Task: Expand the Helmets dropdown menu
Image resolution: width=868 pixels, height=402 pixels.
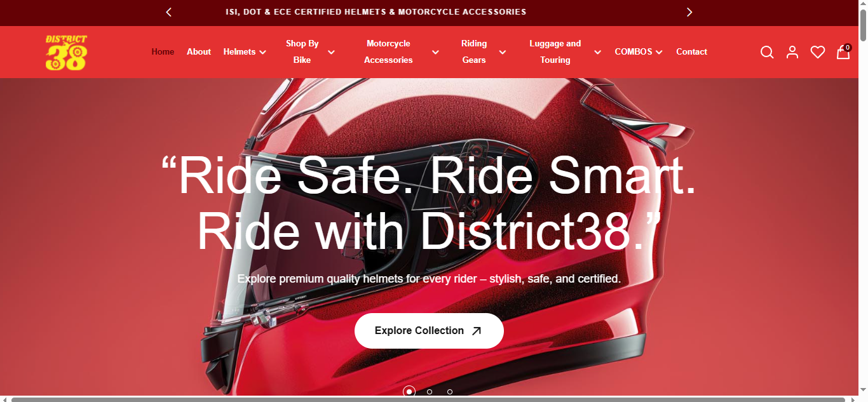Action: (245, 52)
